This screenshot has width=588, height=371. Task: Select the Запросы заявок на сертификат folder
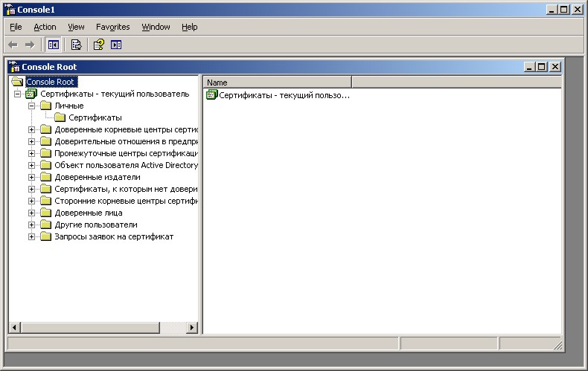(x=113, y=236)
